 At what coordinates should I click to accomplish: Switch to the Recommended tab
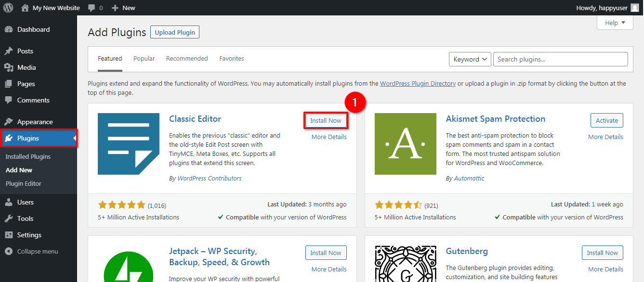[187, 59]
